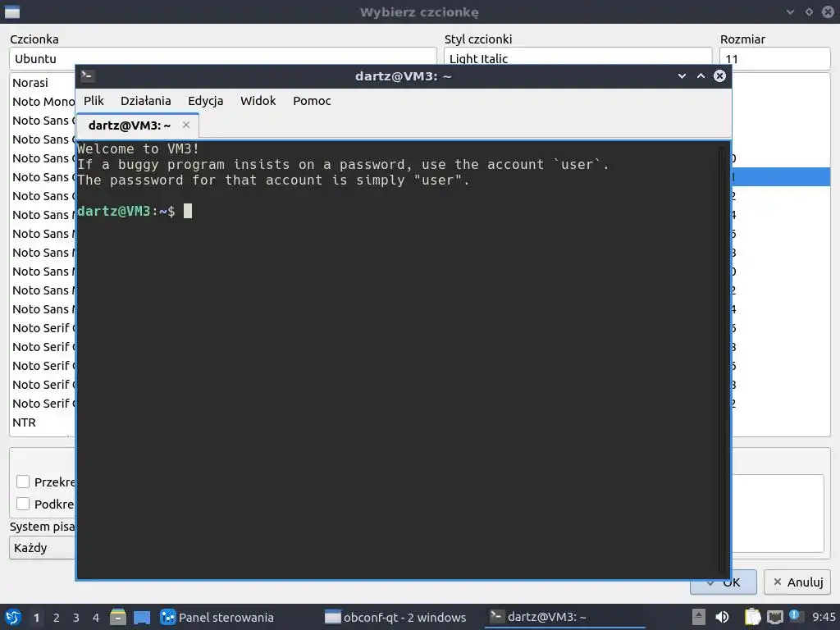840x630 pixels.
Task: Click the network monitor tray icon
Action: 775,617
